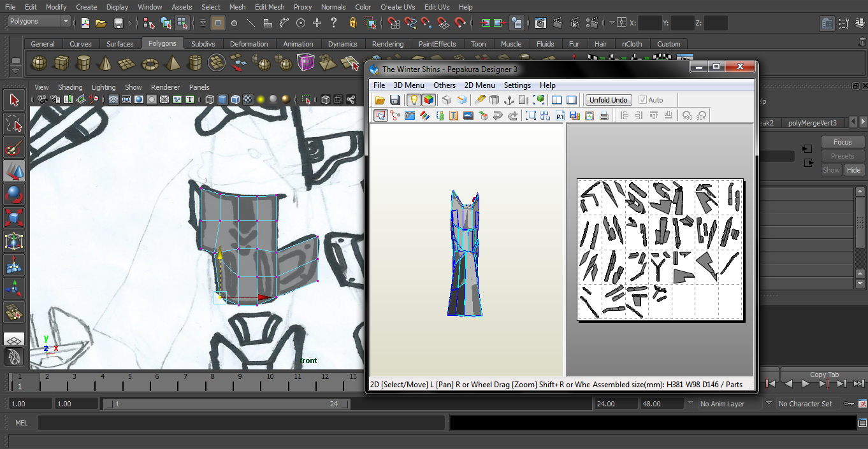Click the Unfold Undo button
Image resolution: width=868 pixels, height=449 pixels.
(x=609, y=100)
